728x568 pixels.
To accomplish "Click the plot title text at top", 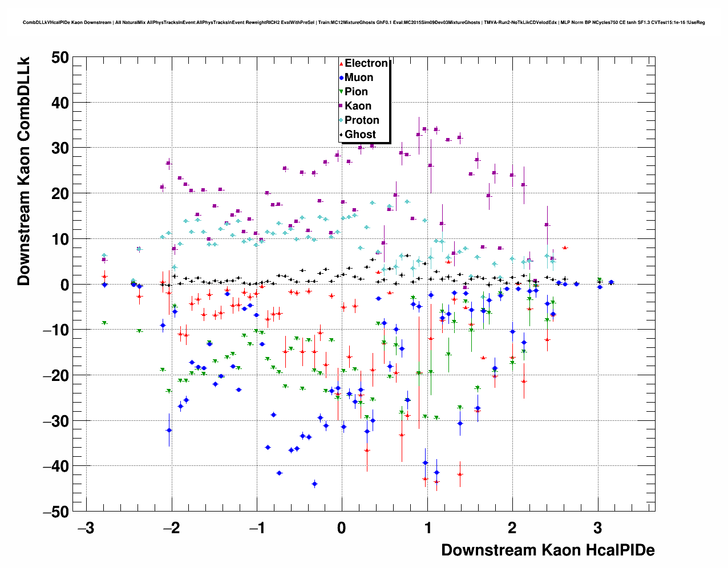I will [363, 23].
